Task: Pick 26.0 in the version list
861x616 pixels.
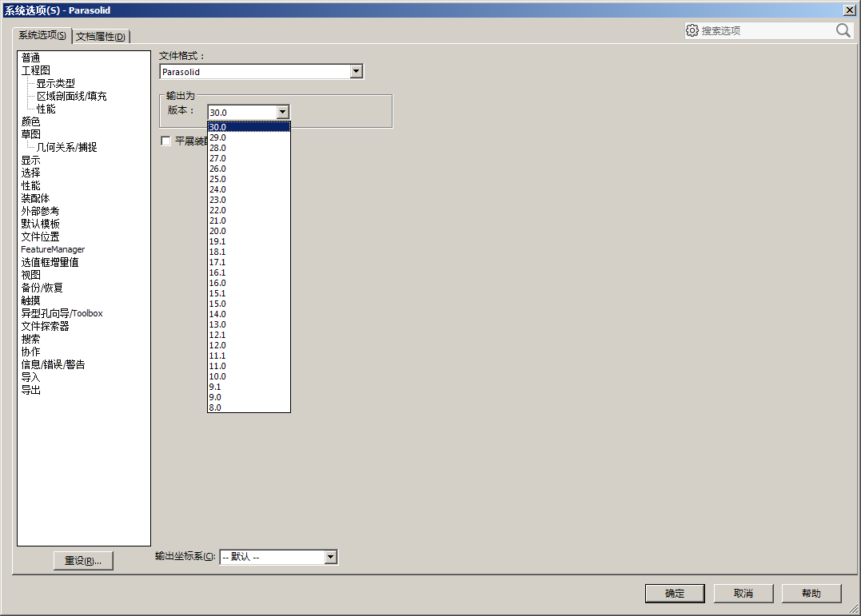Action: tap(249, 169)
